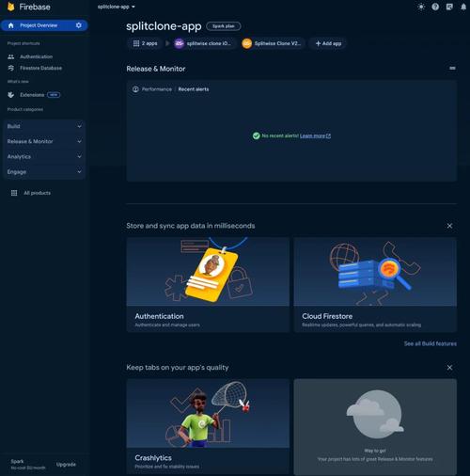Expand the Engage category
Screen dimensions: 470x476
tap(44, 172)
